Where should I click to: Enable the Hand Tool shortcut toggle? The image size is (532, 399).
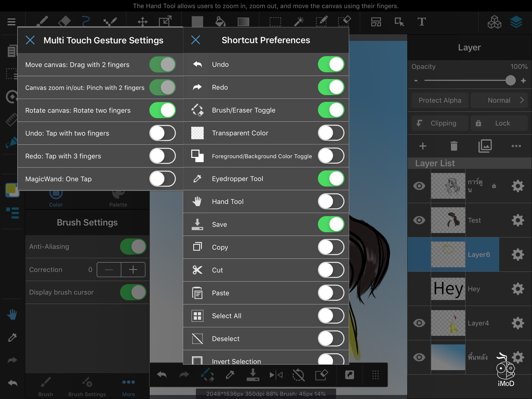click(x=331, y=201)
